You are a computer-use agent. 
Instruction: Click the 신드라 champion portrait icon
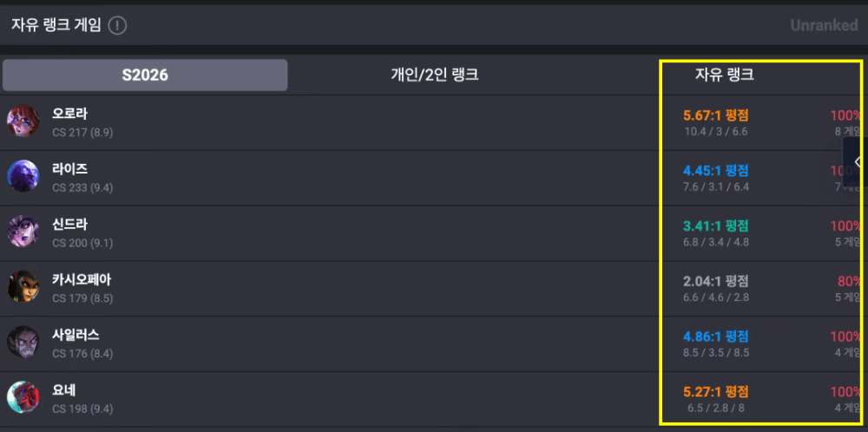pyautogui.click(x=23, y=232)
